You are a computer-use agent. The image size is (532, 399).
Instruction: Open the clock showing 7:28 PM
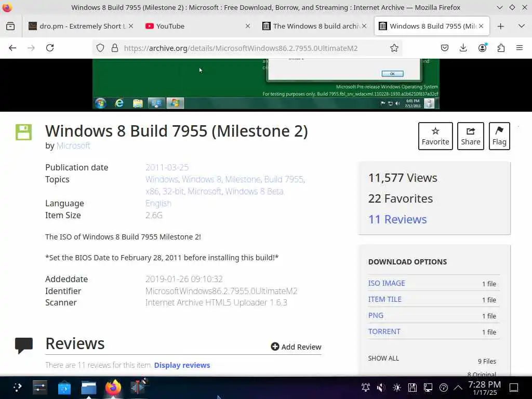point(485,388)
